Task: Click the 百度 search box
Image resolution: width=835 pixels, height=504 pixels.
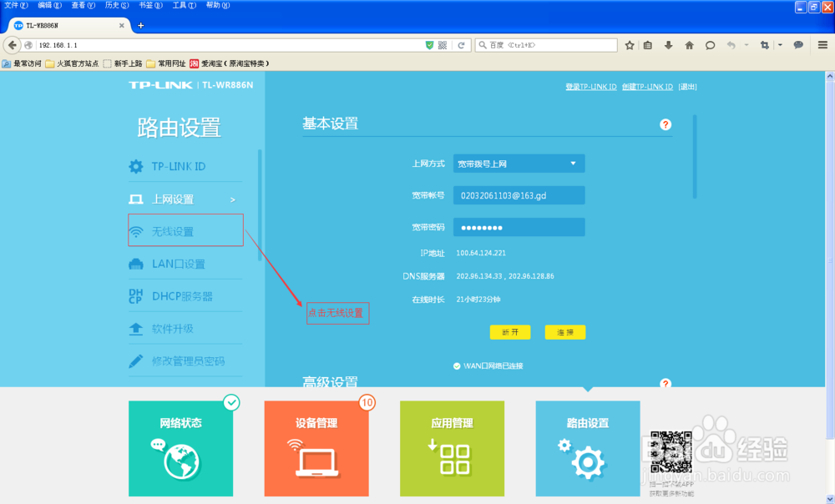Action: point(546,45)
